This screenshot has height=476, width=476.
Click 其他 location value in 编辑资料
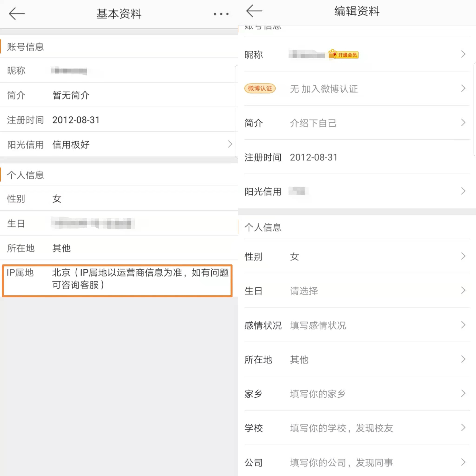coord(299,360)
